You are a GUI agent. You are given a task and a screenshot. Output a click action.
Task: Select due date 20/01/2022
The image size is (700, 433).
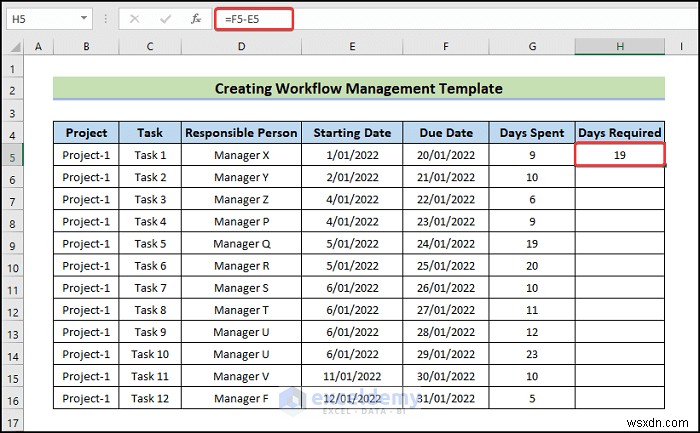point(446,155)
